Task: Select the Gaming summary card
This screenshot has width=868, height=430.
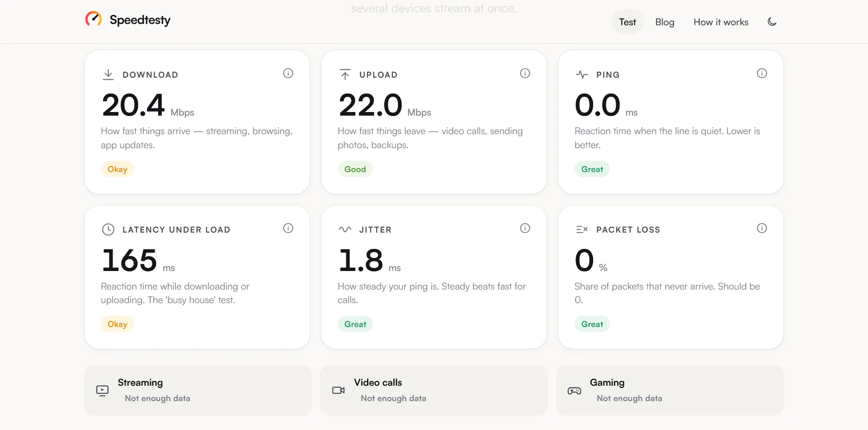Action: point(670,390)
